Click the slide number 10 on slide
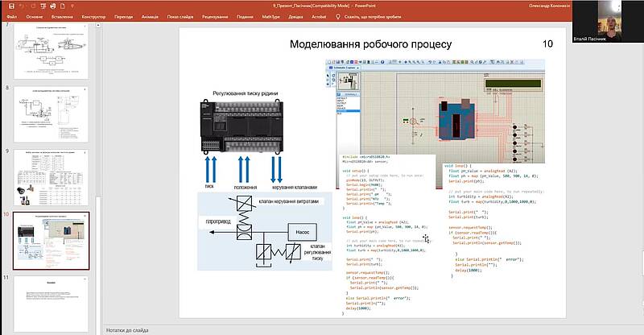Screen dimensions: 644x335 (547, 44)
